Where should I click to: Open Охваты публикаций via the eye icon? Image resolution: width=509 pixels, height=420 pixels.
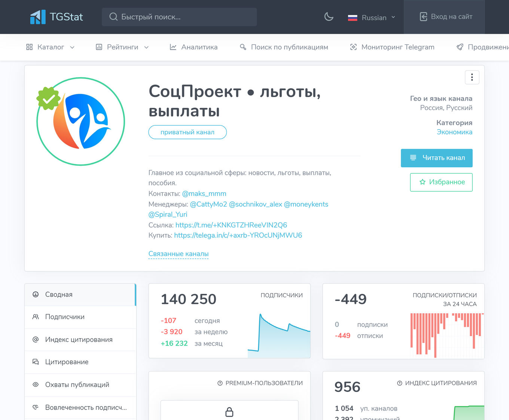click(x=35, y=384)
